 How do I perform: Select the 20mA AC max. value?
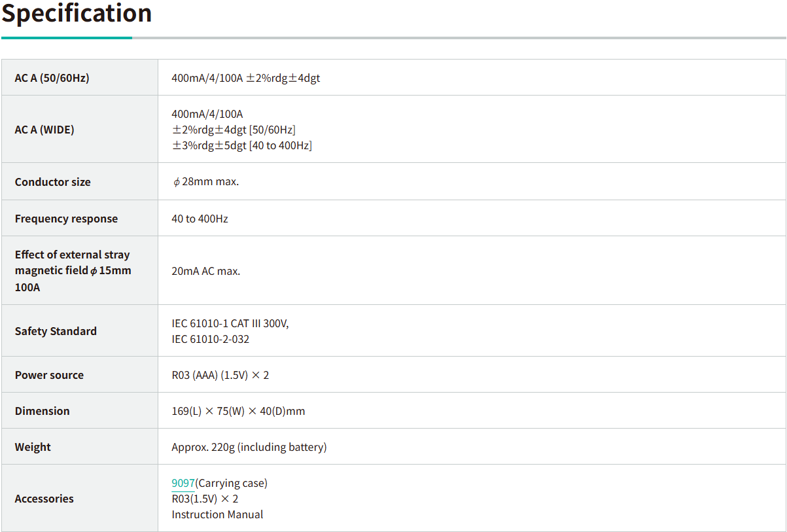(x=205, y=271)
